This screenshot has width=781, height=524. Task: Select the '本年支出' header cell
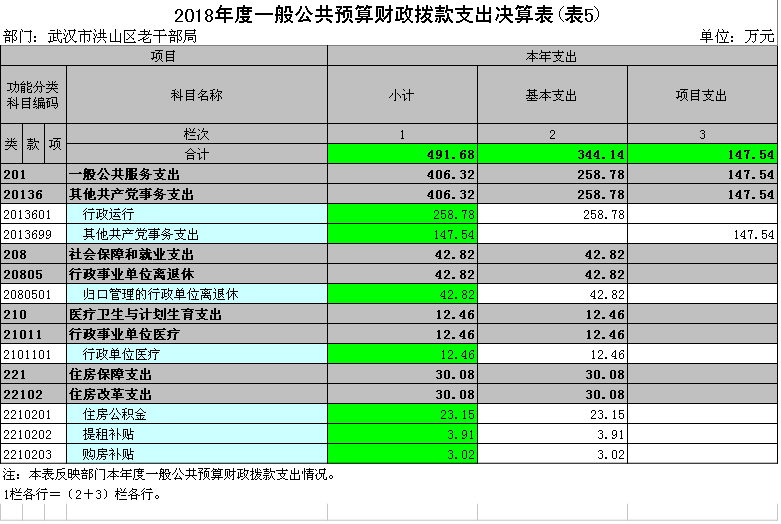552,56
